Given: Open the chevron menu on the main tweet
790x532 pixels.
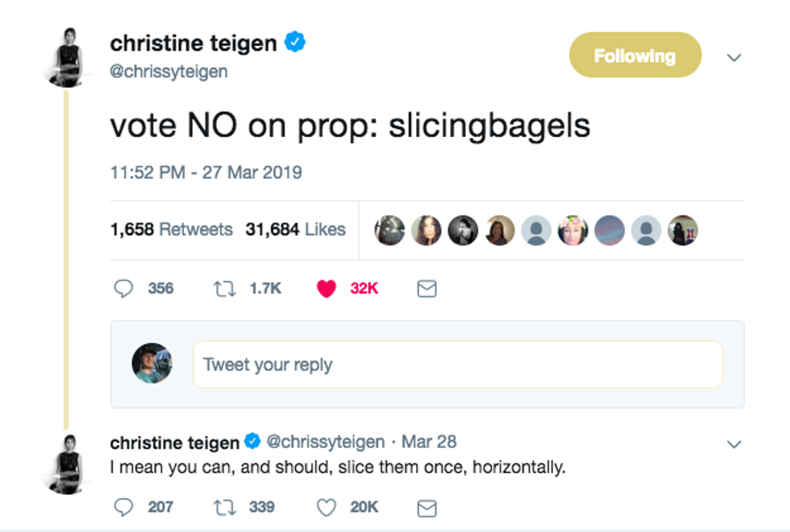Looking at the screenshot, I should pos(734,57).
